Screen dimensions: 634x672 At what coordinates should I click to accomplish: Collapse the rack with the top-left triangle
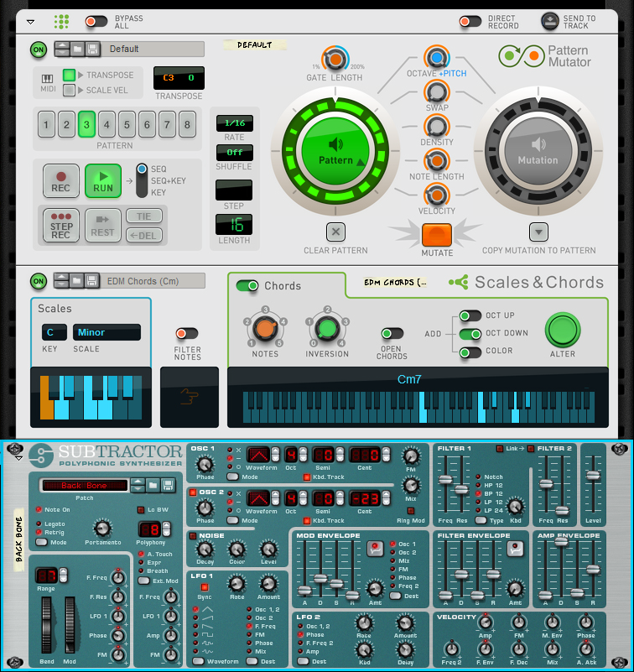31,21
